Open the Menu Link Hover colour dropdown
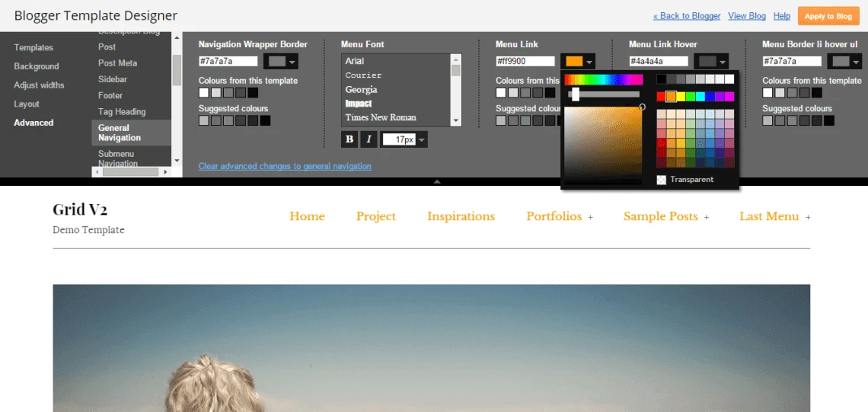The height and width of the screenshot is (412, 868). [x=711, y=62]
